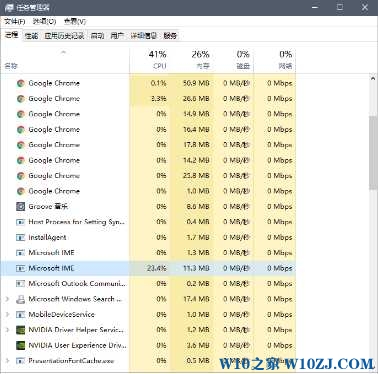Click the Host Process for Setting Sync icon
Image resolution: width=378 pixels, height=374 pixels.
(21, 222)
